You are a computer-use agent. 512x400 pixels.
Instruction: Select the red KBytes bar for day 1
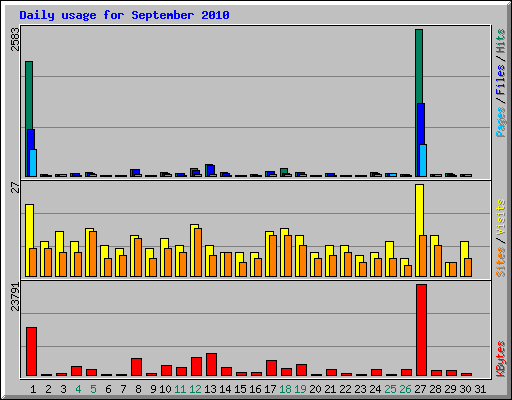[31, 351]
